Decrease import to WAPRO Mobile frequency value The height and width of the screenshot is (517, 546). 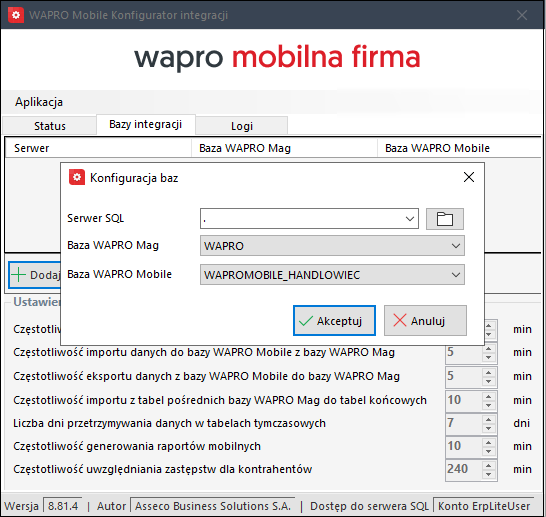[x=489, y=358]
